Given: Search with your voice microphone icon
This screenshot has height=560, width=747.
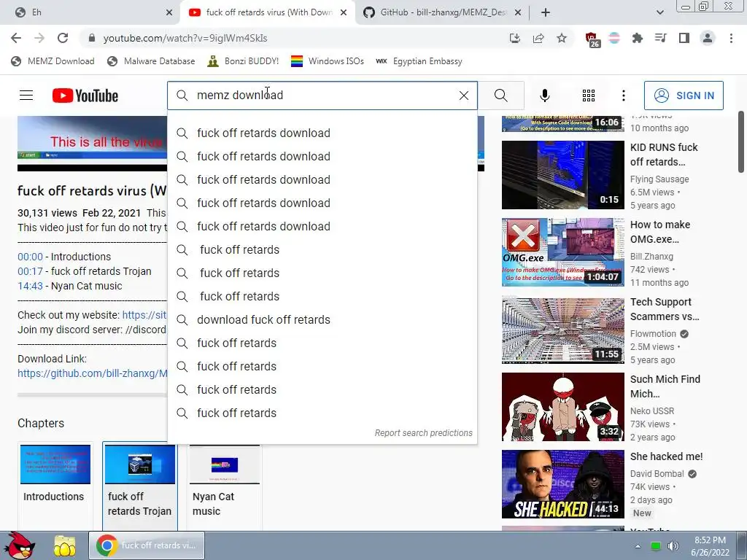Looking at the screenshot, I should 544,96.
